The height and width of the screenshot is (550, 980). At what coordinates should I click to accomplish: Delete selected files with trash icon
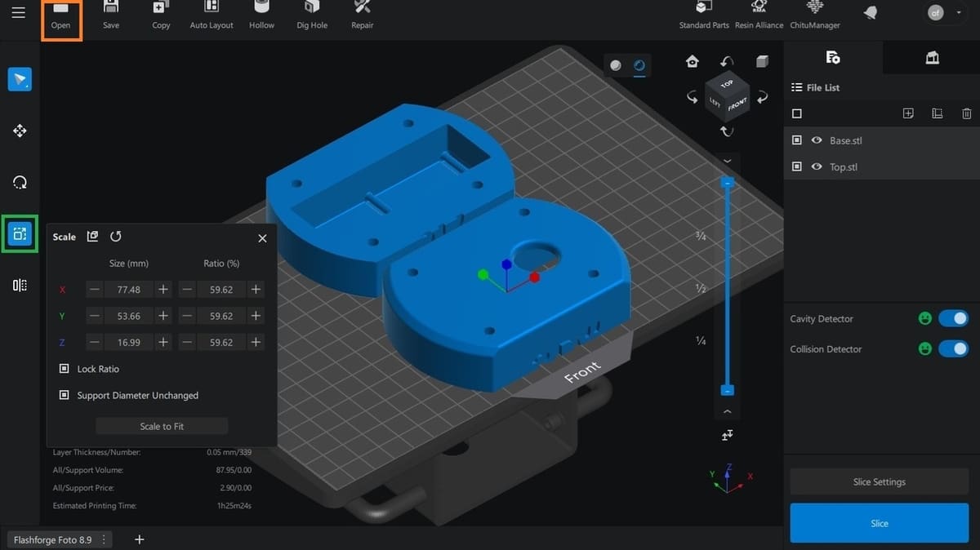(967, 113)
